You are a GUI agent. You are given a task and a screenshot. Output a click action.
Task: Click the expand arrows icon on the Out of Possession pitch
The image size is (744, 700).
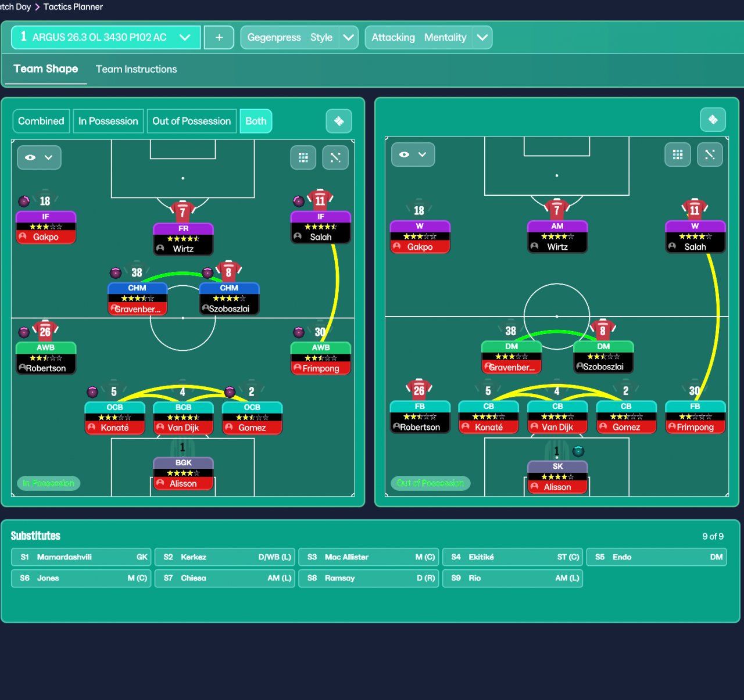coord(710,155)
